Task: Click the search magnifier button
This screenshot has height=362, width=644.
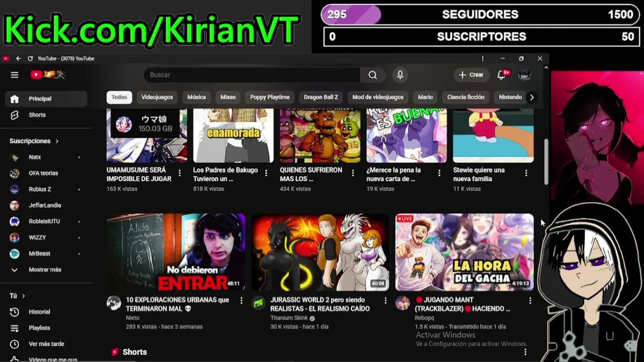Action: tap(372, 75)
